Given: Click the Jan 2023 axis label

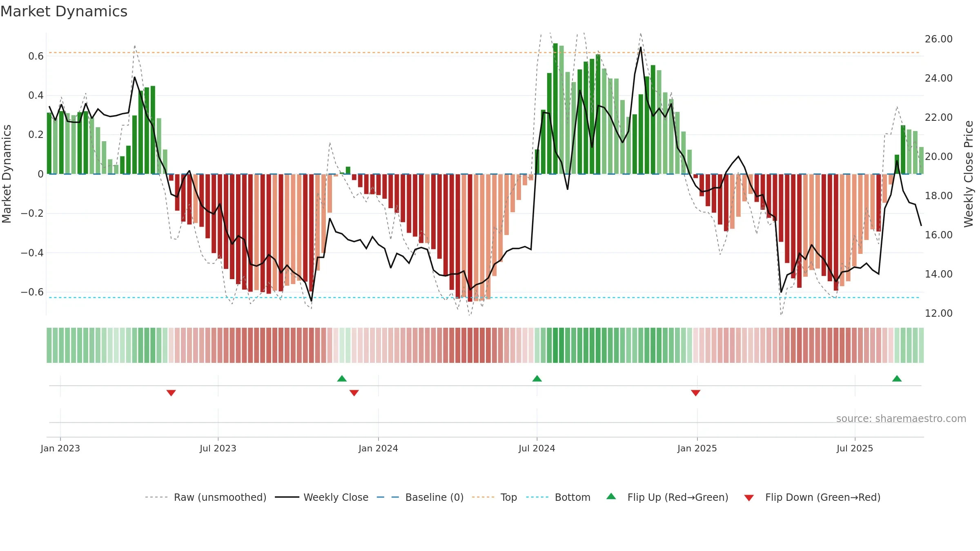Looking at the screenshot, I should click(x=60, y=448).
